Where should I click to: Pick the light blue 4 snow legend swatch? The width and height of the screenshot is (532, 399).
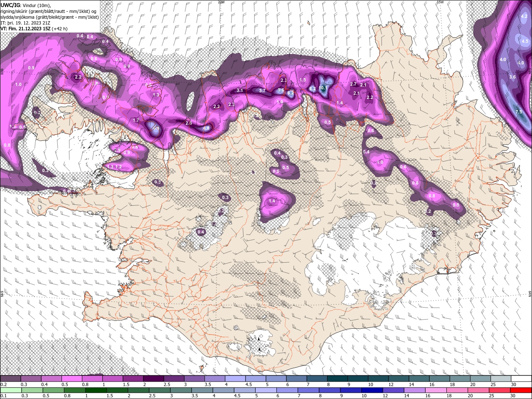235,379
